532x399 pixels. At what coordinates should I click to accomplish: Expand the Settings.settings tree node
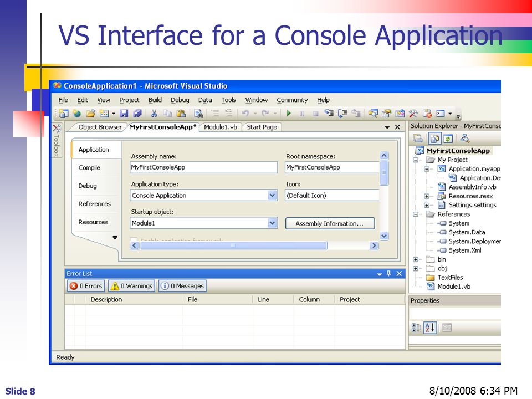(427, 205)
